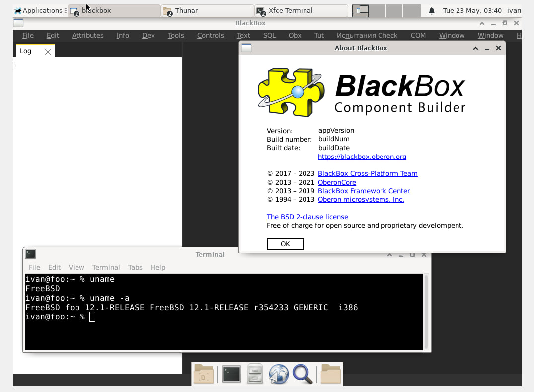The image size is (534, 392).
Task: Open the terminal emulator from the dock
Action: (x=231, y=374)
